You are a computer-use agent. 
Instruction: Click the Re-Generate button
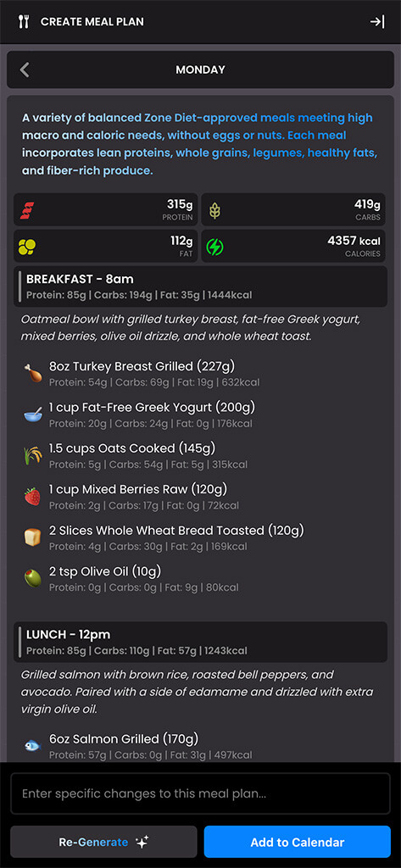click(x=103, y=842)
